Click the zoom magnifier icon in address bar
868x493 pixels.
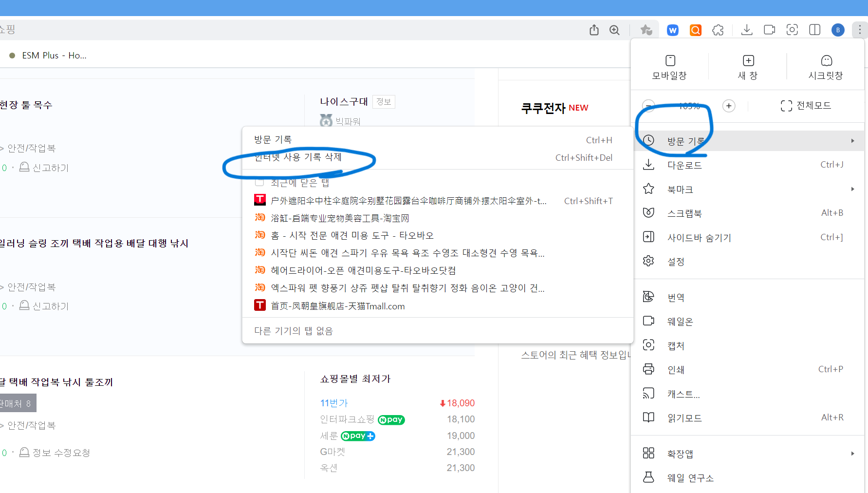coord(615,30)
